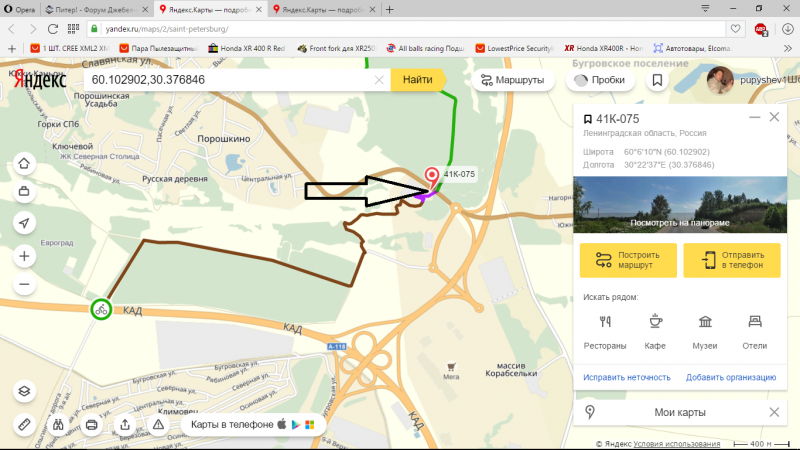Click the browser address bar
800x450 pixels.
408,29
